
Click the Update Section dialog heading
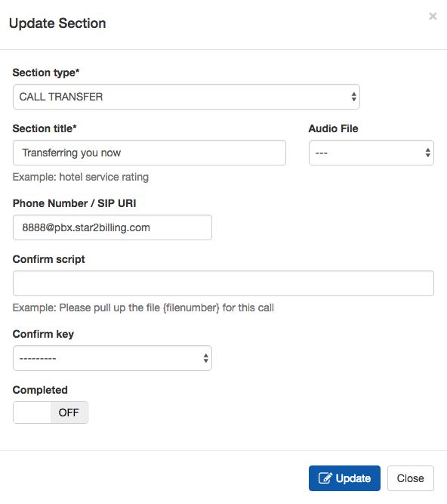[x=57, y=23]
